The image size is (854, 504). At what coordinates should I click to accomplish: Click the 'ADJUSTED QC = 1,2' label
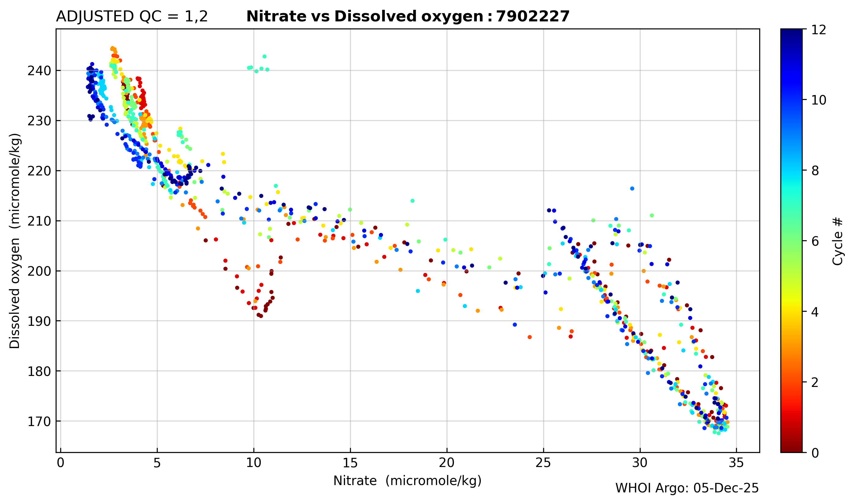point(132,17)
